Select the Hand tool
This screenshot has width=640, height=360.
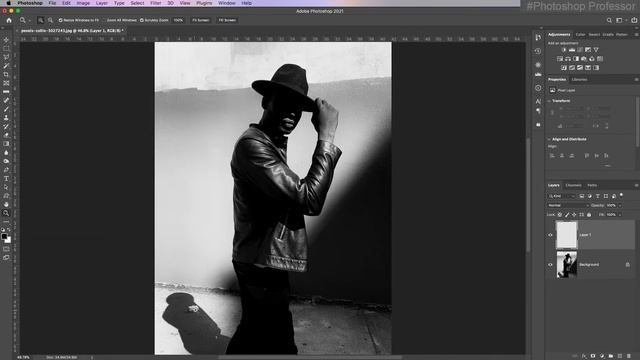pyautogui.click(x=6, y=204)
